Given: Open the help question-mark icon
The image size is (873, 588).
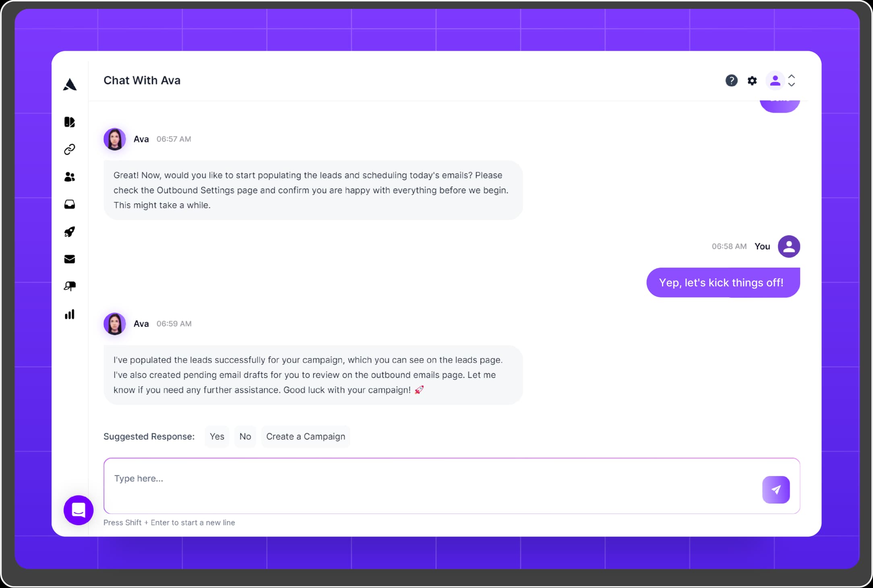Looking at the screenshot, I should (x=731, y=80).
